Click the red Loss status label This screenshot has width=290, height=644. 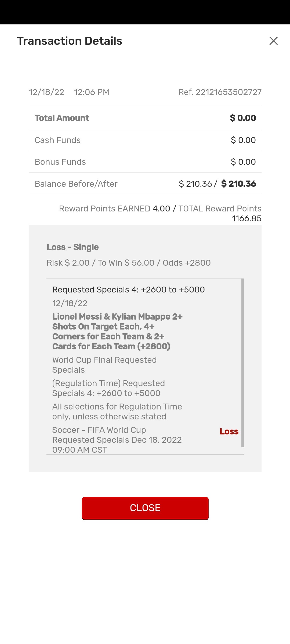tap(229, 431)
